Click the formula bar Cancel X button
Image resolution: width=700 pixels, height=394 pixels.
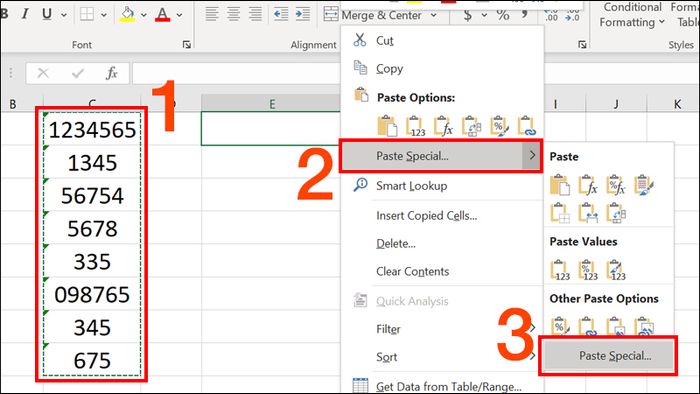point(43,73)
